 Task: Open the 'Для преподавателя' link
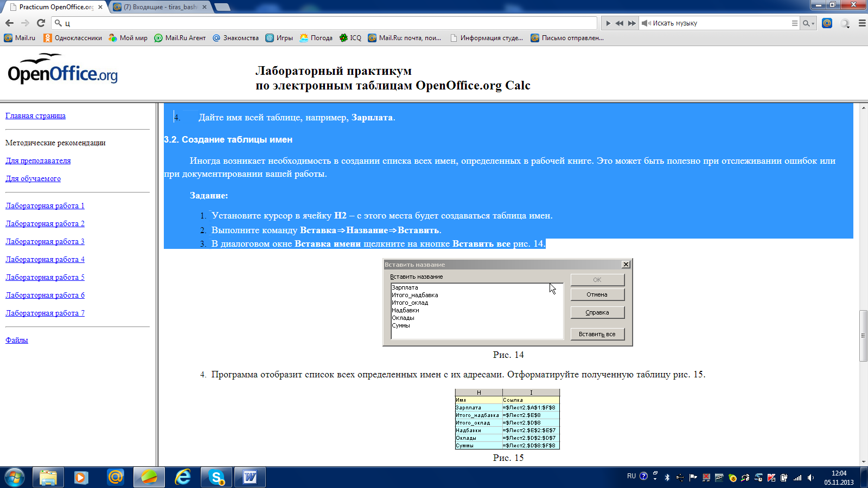click(x=38, y=160)
